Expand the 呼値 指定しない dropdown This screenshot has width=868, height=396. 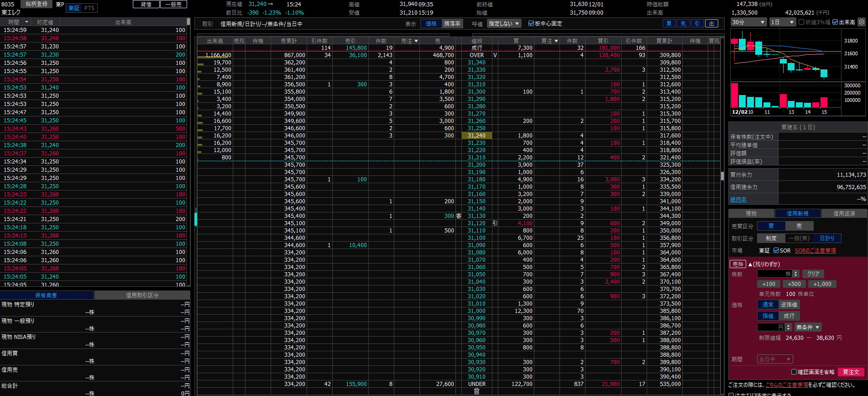(x=504, y=24)
